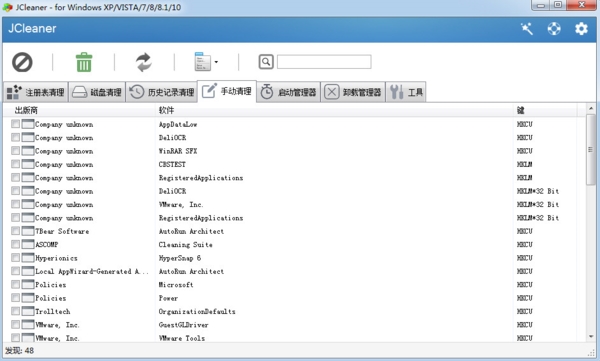Open the 工具 tab
The image size is (600, 361).
pos(406,92)
